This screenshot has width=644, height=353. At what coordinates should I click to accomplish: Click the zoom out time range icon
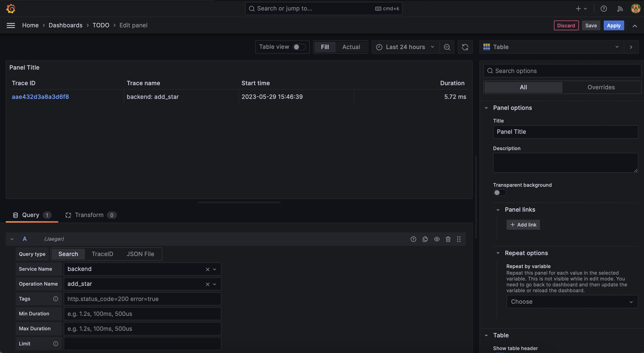(x=447, y=47)
